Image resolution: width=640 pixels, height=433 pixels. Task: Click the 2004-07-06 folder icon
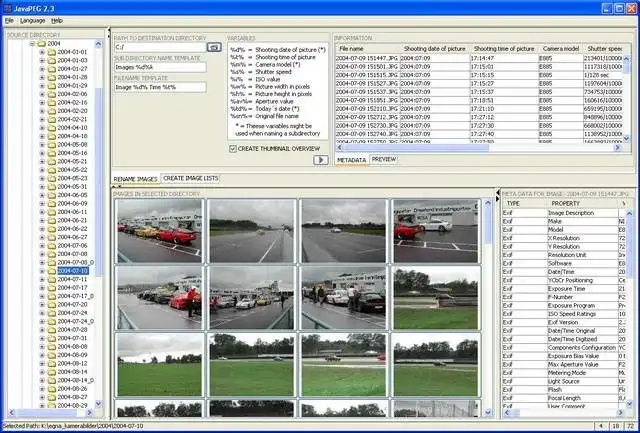pos(51,245)
